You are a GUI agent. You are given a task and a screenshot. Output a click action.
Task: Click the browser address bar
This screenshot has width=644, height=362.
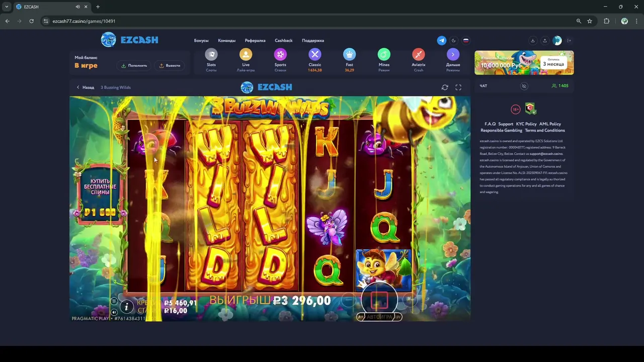click(307, 21)
